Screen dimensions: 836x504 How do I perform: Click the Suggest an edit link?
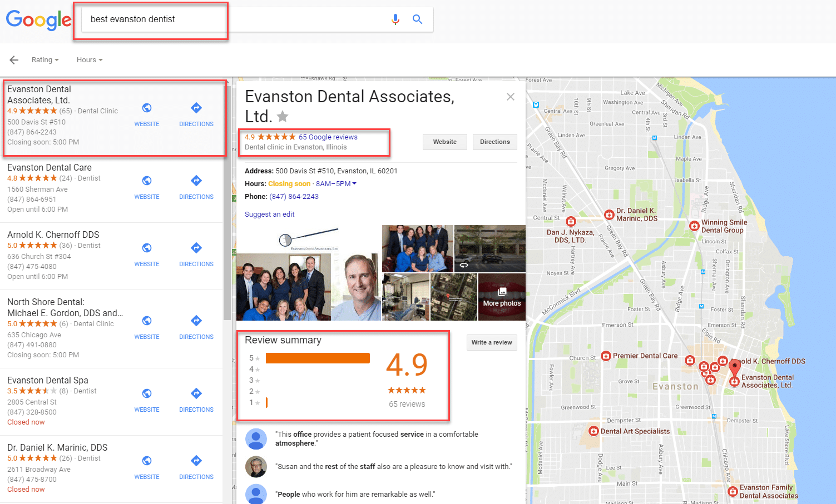[x=270, y=214]
